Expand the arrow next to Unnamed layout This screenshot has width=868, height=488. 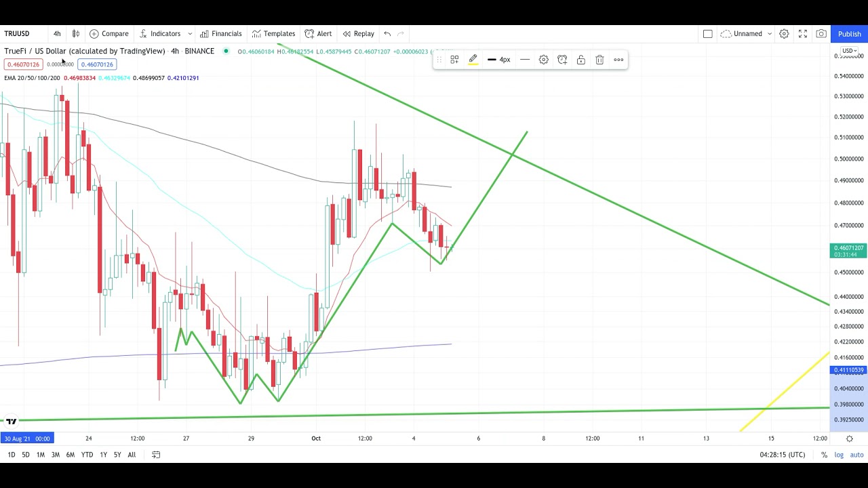tap(770, 33)
